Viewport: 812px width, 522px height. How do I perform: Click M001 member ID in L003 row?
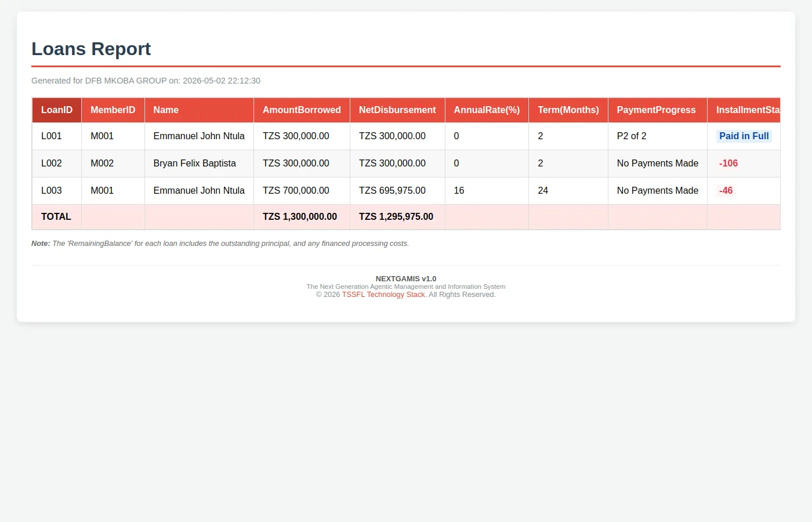pyautogui.click(x=113, y=191)
